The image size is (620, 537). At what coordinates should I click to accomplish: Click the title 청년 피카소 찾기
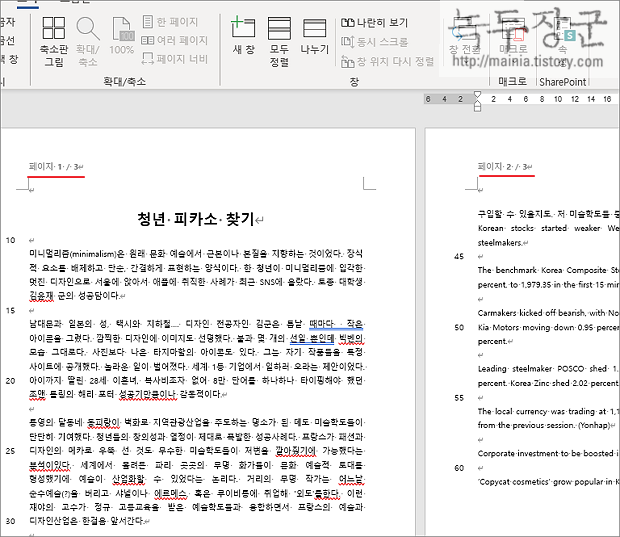point(195,219)
